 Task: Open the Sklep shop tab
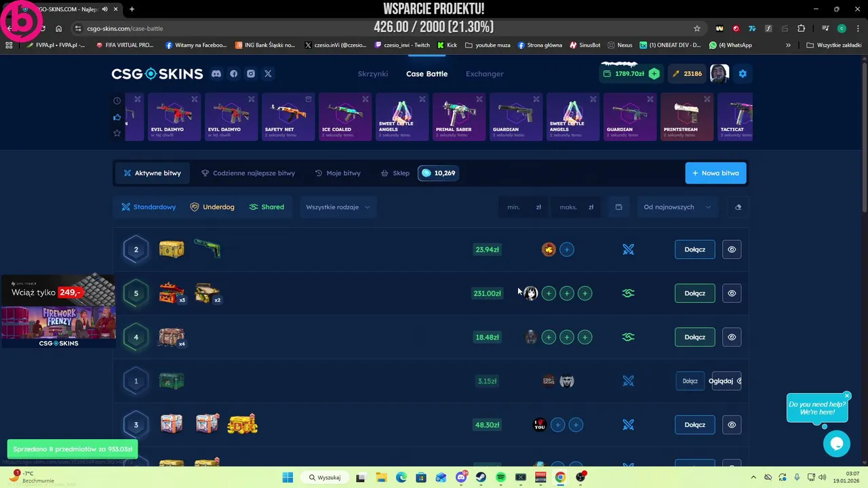395,173
